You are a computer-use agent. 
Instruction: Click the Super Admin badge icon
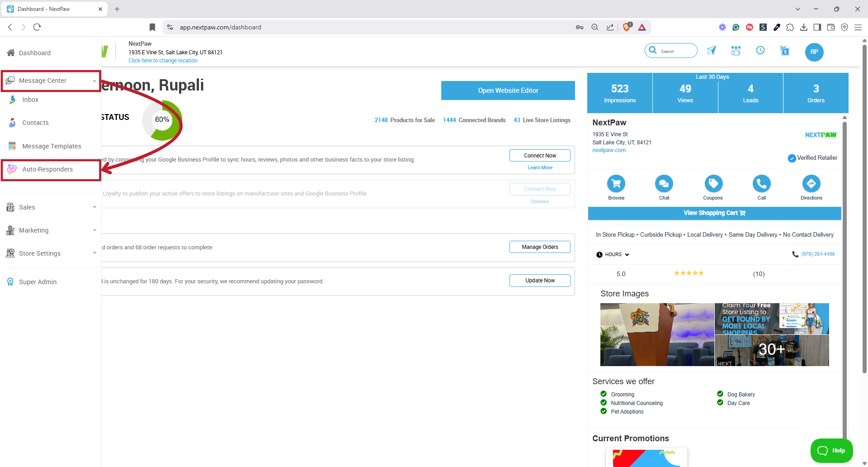click(10, 282)
